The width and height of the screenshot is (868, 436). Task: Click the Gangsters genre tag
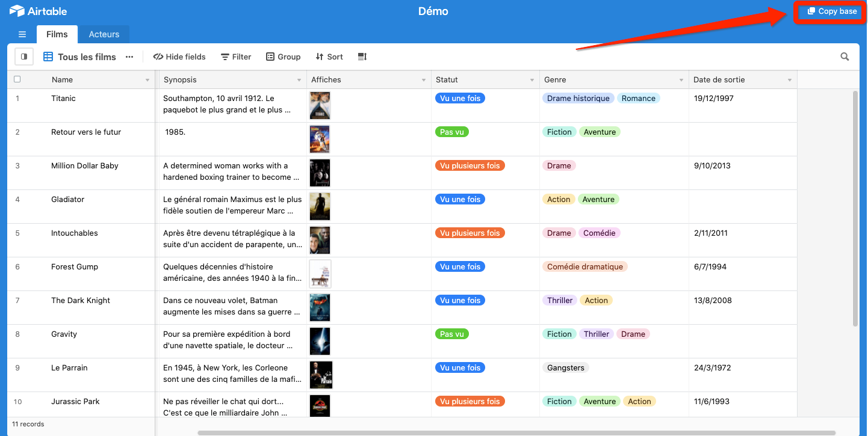pyautogui.click(x=565, y=367)
